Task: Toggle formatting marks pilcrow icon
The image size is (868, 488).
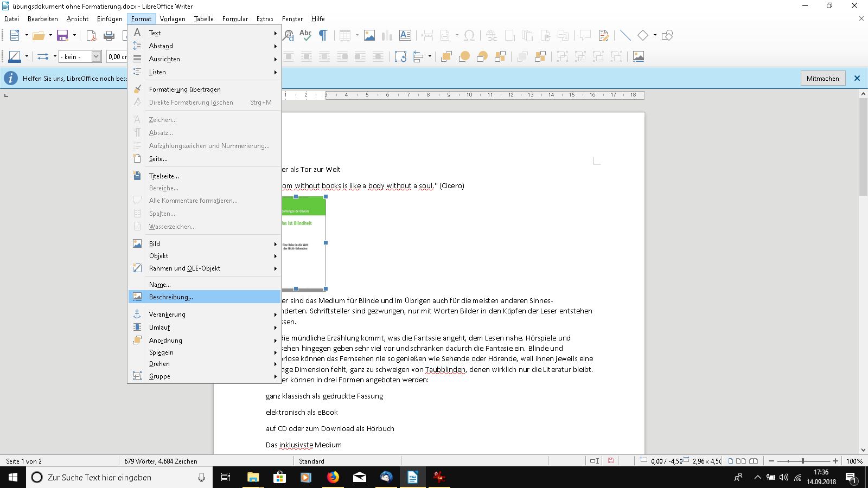Action: [323, 36]
